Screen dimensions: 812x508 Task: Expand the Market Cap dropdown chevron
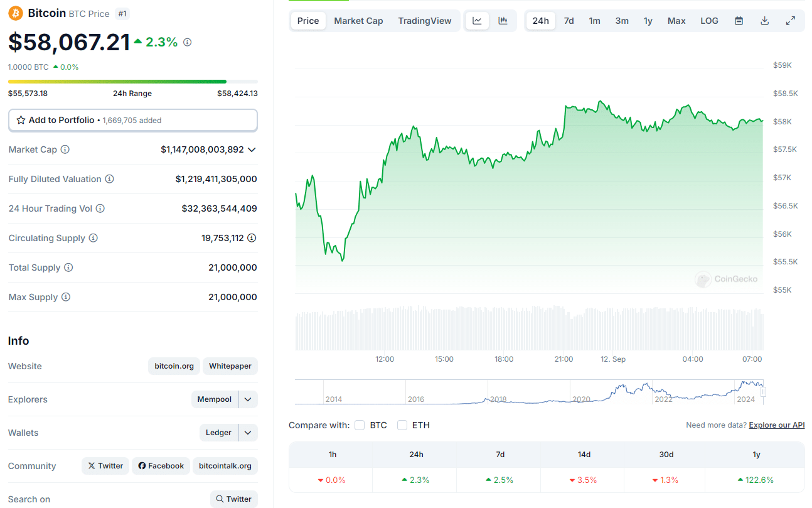tap(251, 149)
